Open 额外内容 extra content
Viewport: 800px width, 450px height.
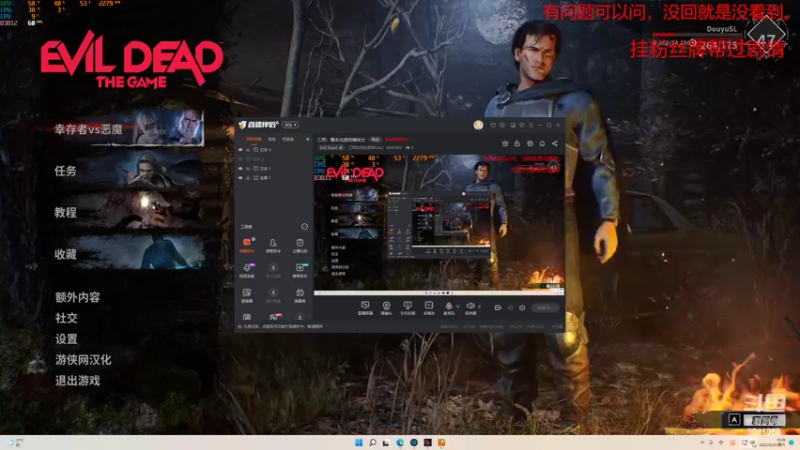tap(78, 297)
